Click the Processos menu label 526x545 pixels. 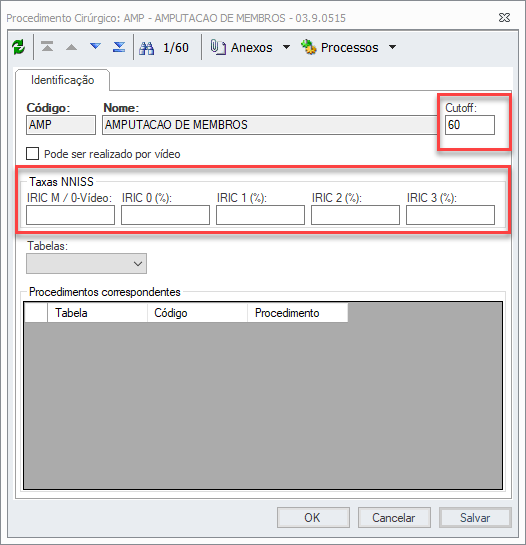point(350,48)
